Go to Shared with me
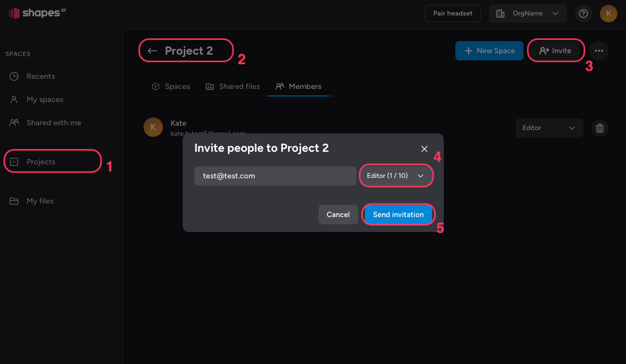 54,123
